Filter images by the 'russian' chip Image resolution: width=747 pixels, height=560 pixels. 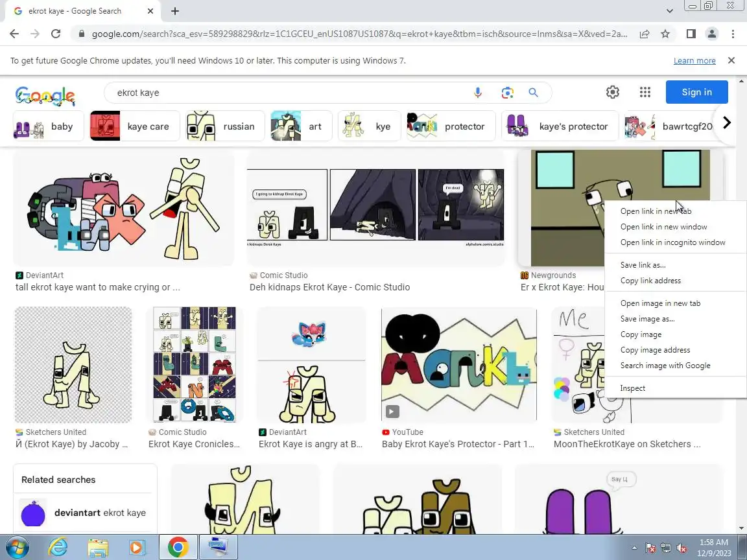[x=225, y=126]
